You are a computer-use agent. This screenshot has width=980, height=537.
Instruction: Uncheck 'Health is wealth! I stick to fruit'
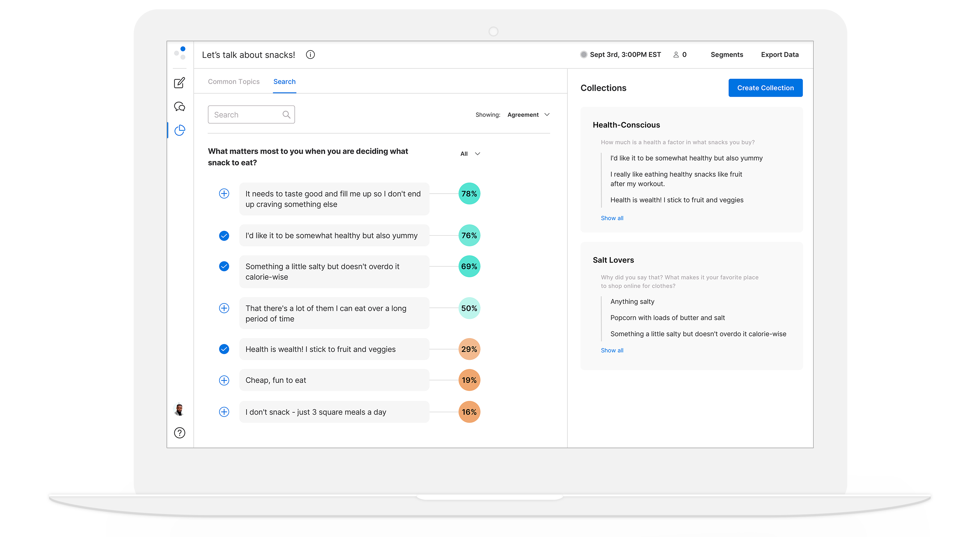[224, 349]
